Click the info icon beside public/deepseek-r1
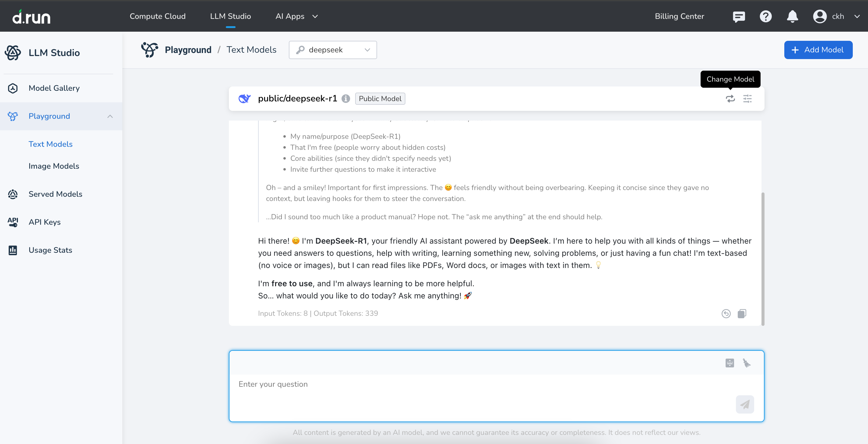Image resolution: width=868 pixels, height=444 pixels. (x=345, y=99)
